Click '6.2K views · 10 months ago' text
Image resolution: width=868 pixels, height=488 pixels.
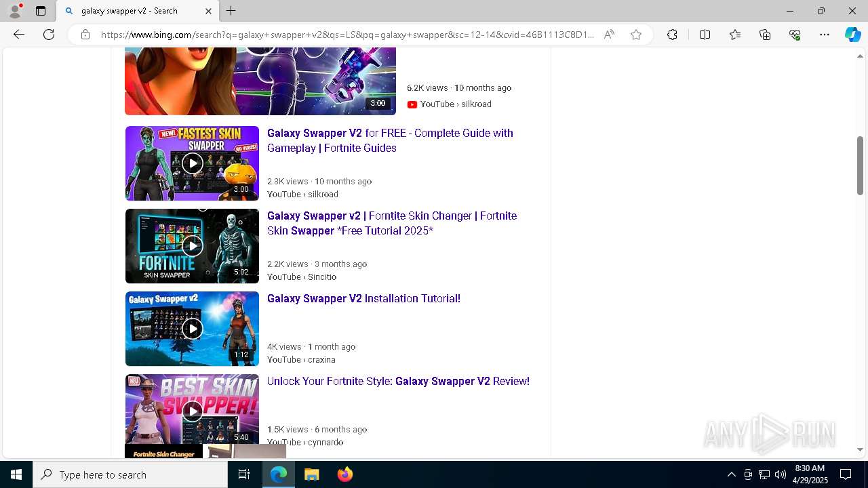point(459,87)
